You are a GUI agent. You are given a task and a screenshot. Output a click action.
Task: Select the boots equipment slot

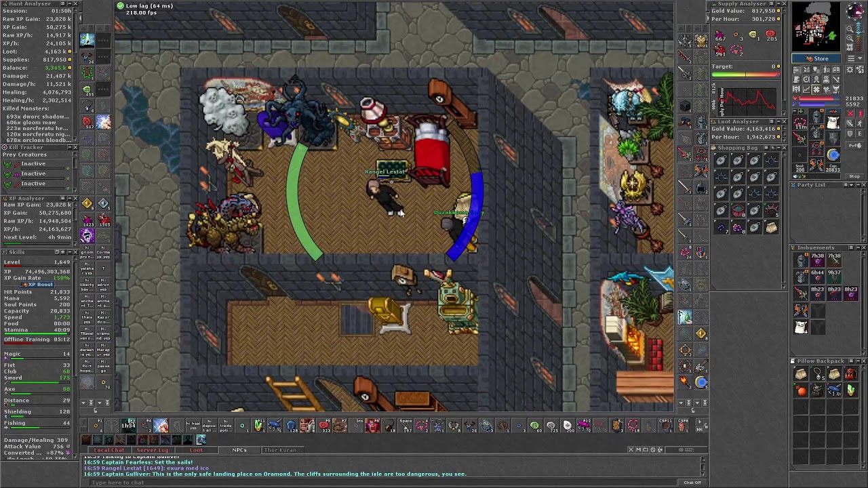tap(816, 165)
